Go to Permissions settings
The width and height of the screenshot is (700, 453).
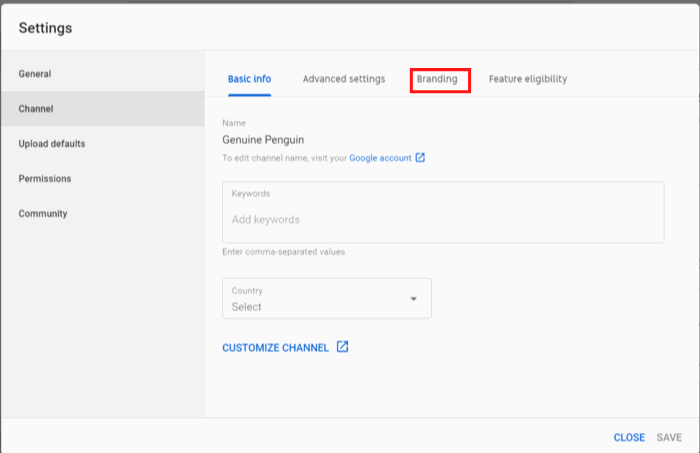(x=45, y=179)
